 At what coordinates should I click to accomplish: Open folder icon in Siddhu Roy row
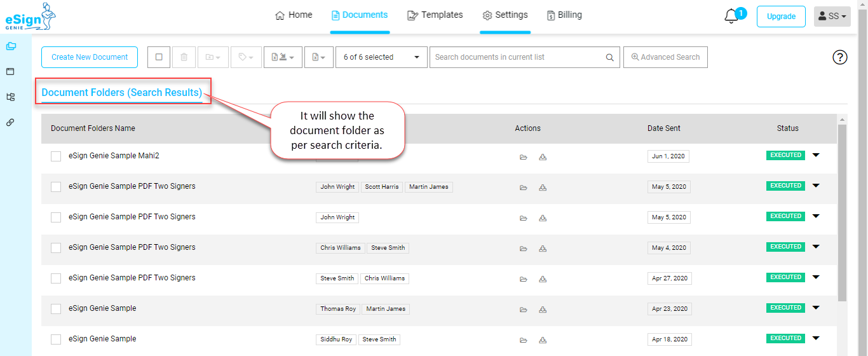tap(524, 340)
